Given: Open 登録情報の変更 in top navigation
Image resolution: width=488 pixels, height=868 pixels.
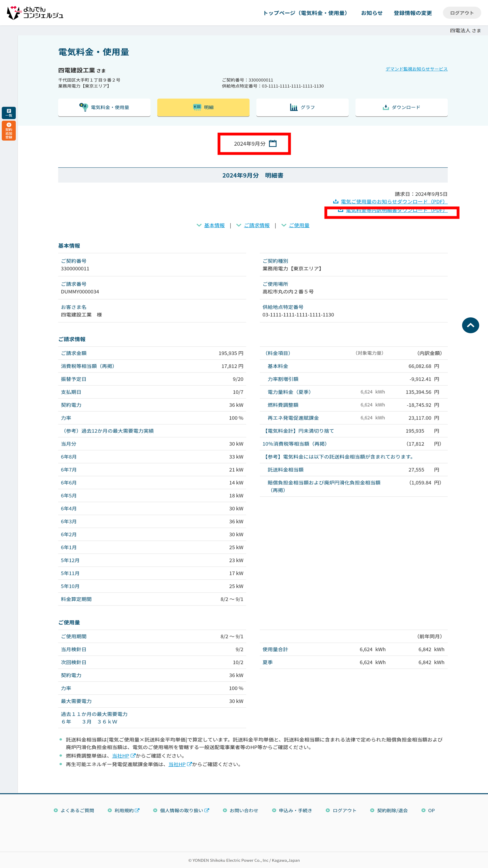Looking at the screenshot, I should pos(413,13).
